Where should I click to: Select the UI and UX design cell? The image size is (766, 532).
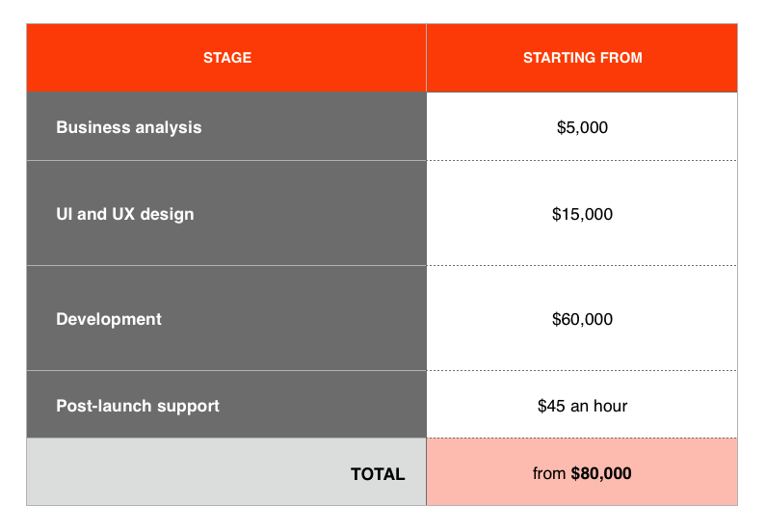click(x=226, y=213)
